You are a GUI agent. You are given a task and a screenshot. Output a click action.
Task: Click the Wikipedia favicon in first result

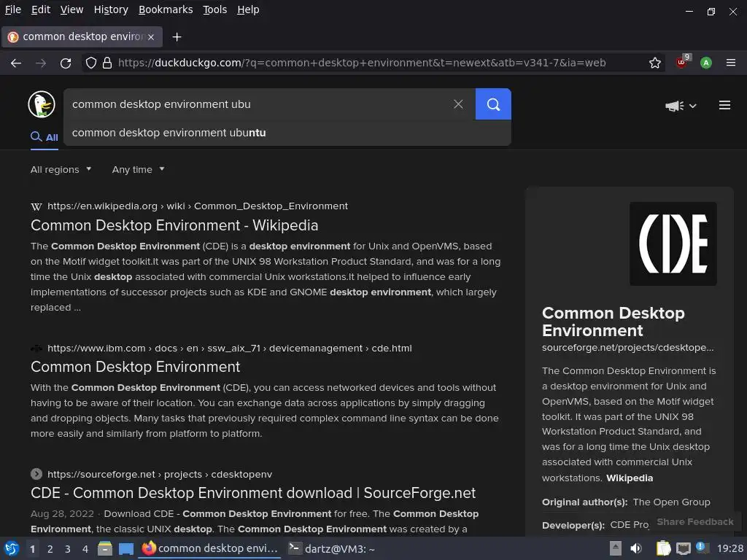(x=36, y=206)
